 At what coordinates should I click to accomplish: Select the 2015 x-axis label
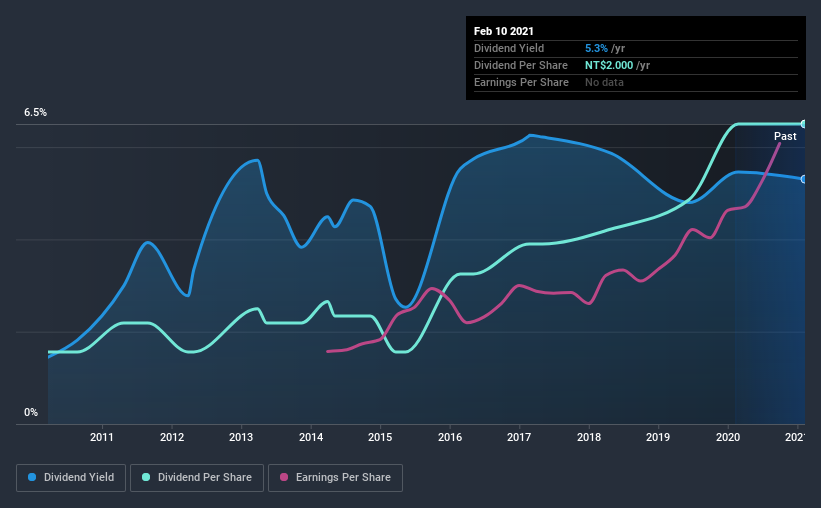[380, 437]
